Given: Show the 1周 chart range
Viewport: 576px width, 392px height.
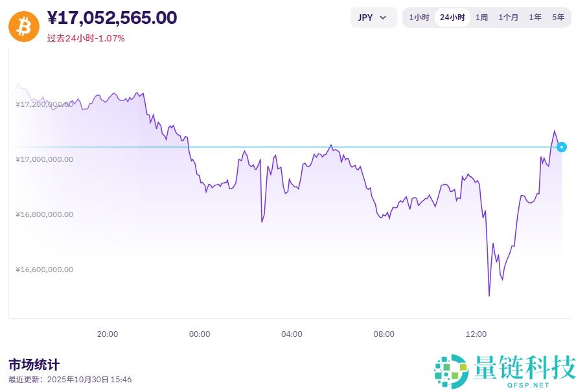Looking at the screenshot, I should tap(481, 17).
